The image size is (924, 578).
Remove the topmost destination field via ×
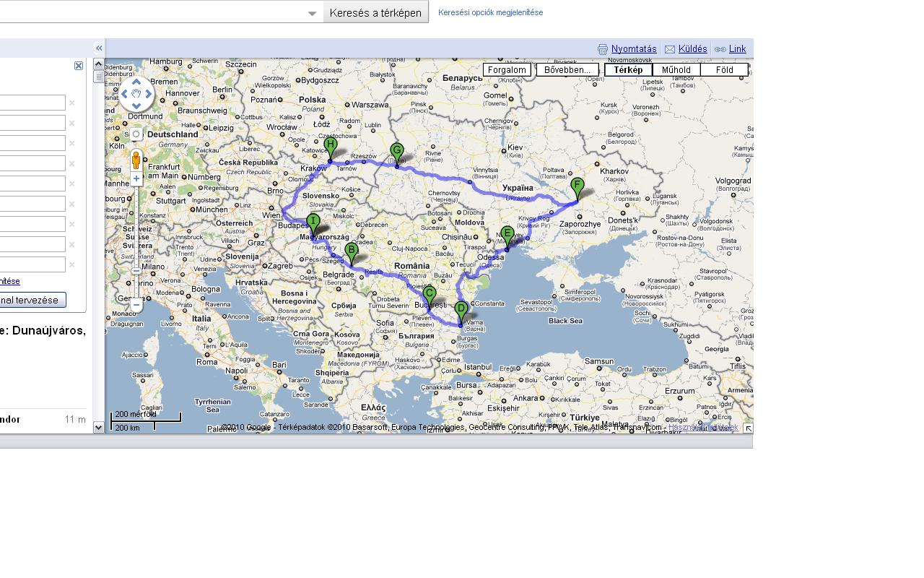tap(71, 103)
